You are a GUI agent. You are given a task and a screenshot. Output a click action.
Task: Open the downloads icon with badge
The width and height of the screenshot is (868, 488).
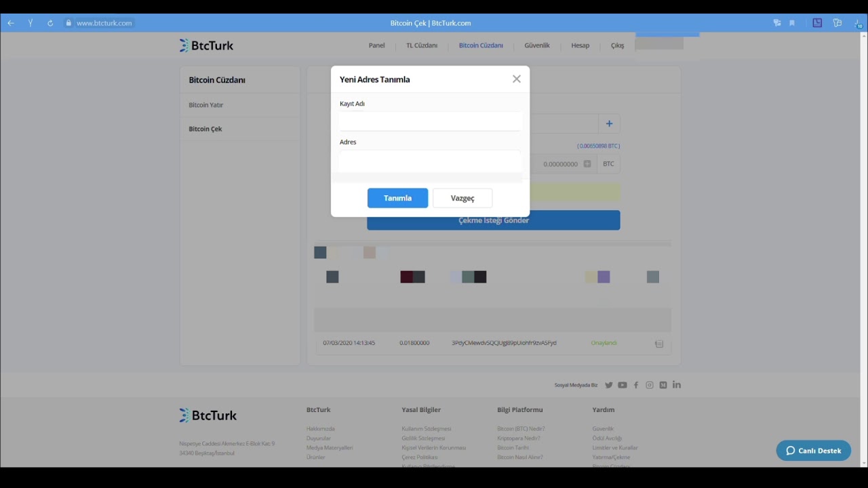pos(859,24)
